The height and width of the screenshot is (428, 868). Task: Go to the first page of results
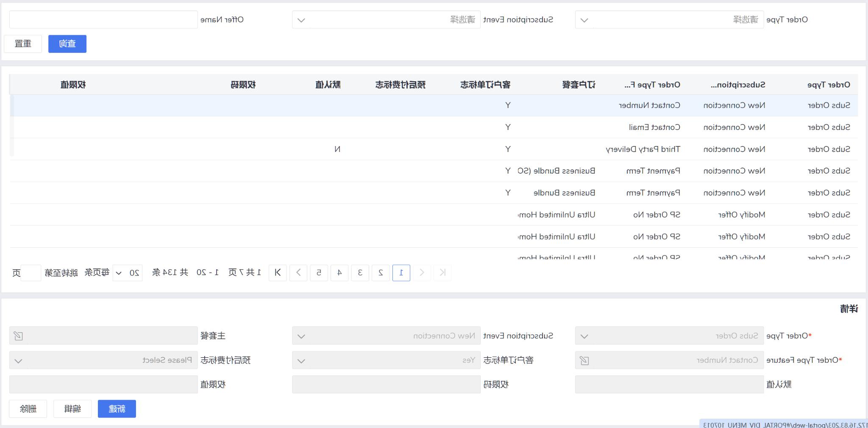[442, 273]
